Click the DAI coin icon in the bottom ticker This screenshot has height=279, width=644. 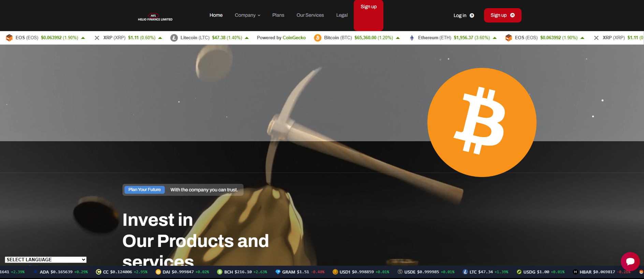tap(158, 272)
